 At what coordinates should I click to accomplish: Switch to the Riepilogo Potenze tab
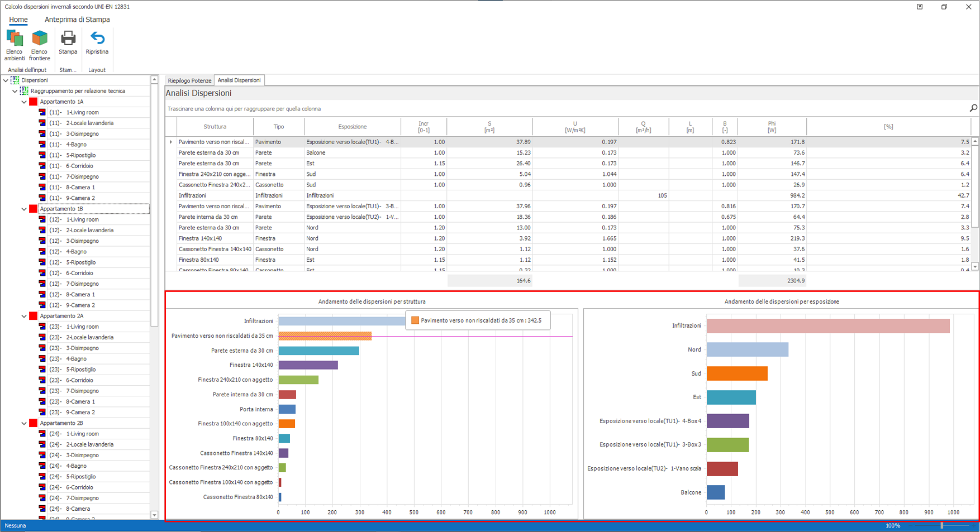tap(189, 80)
